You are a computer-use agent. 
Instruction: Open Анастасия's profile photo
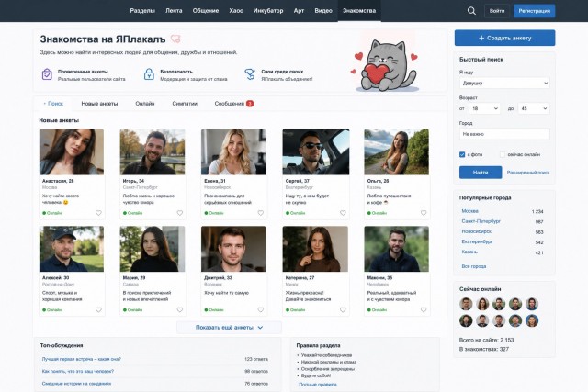(72, 151)
